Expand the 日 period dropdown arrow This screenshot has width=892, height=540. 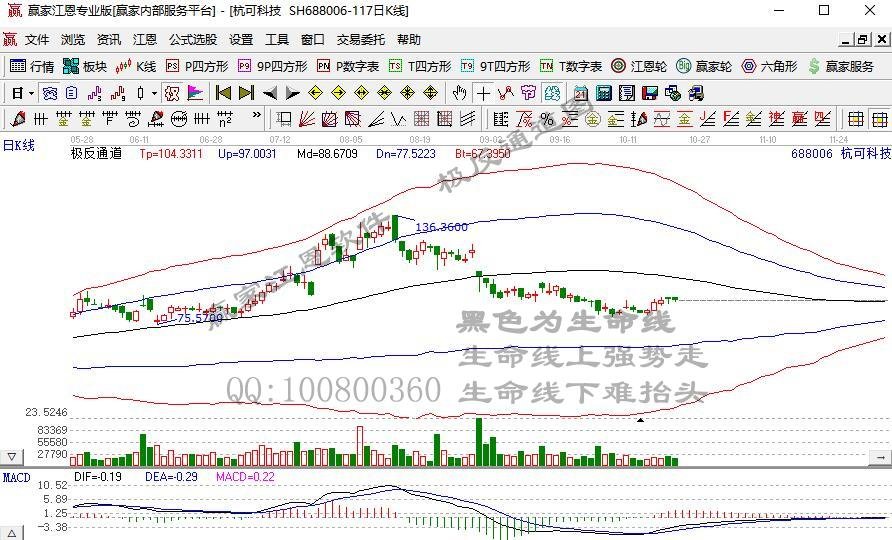coord(31,93)
